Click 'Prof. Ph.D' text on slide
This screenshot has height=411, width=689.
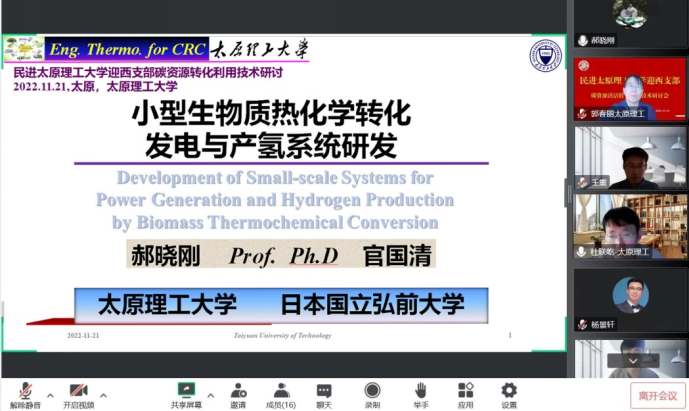point(283,256)
